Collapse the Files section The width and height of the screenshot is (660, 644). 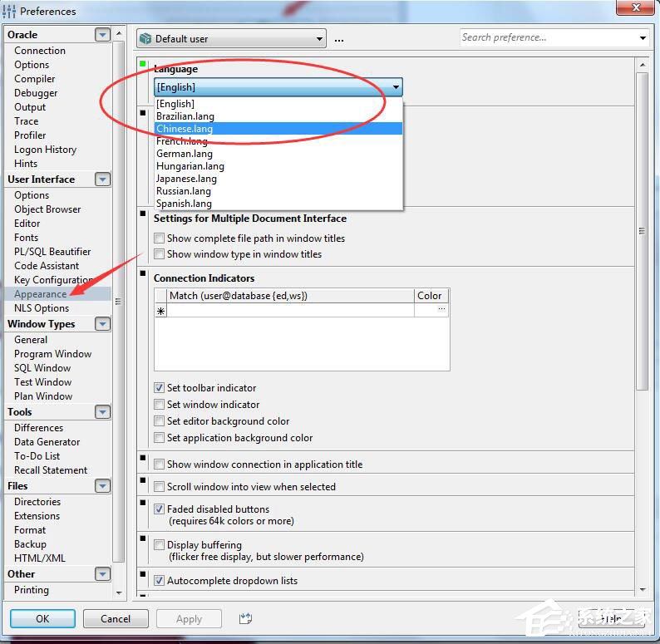point(102,486)
